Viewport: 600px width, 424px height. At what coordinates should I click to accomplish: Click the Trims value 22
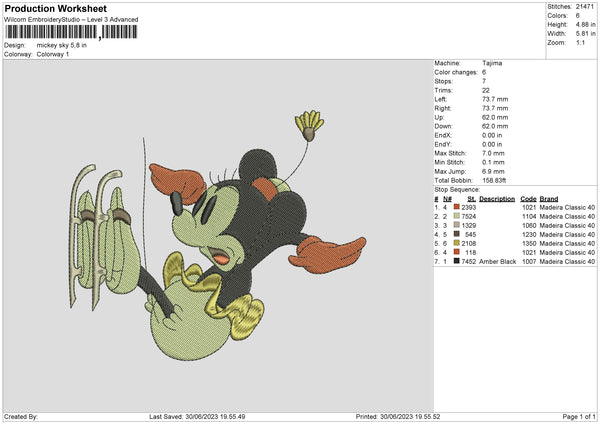tap(486, 90)
